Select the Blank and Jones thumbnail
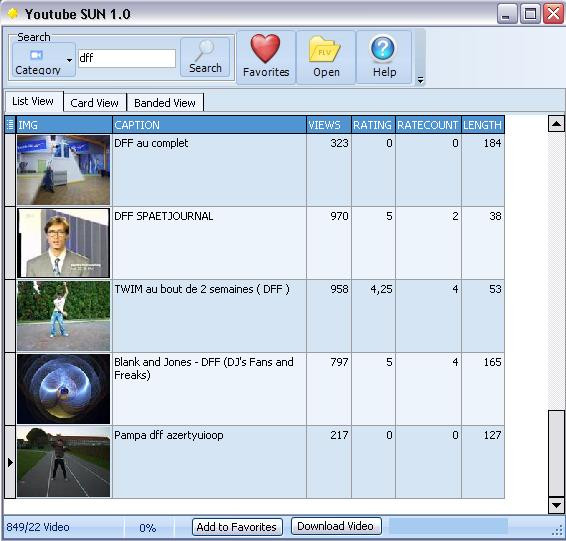The width and height of the screenshot is (566, 541). point(64,389)
